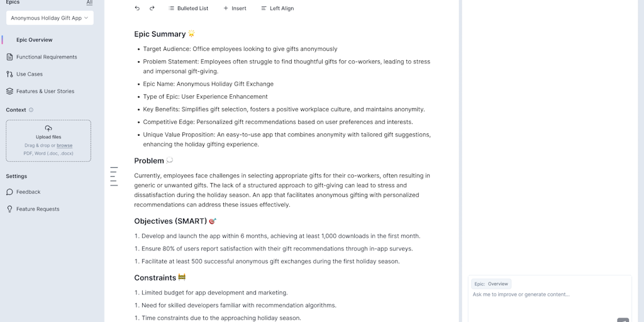The height and width of the screenshot is (322, 644).
Task: Click the Epic: Overview context chip
Action: (491, 284)
